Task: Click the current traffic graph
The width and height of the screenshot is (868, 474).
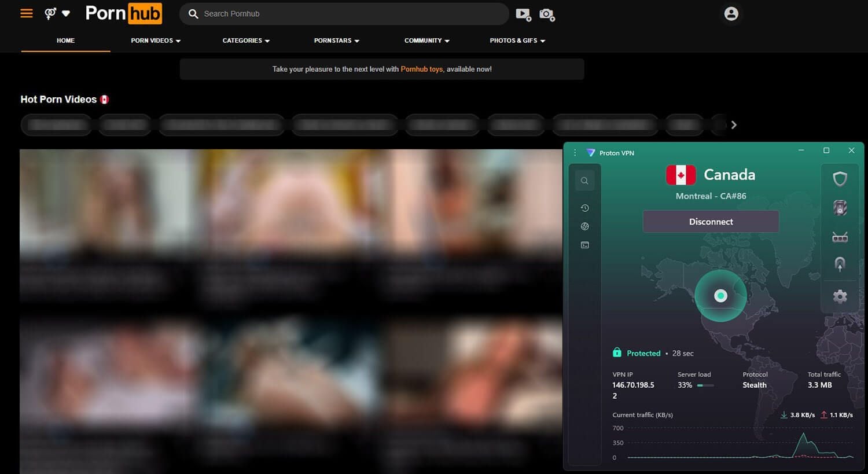Action: pos(740,443)
